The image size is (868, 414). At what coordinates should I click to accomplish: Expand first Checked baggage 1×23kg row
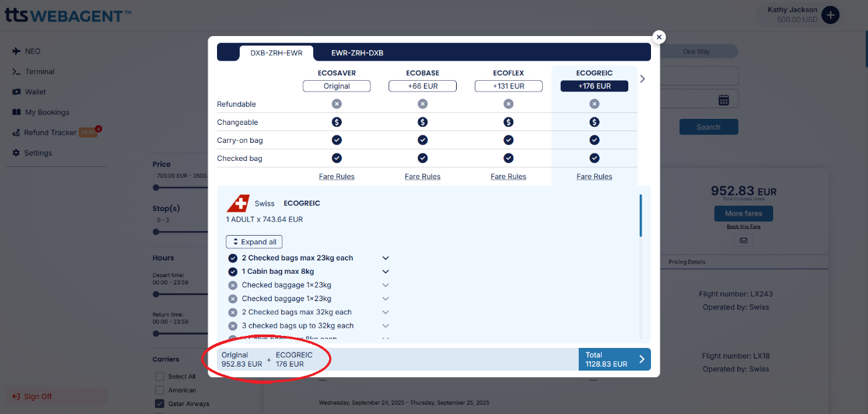point(385,285)
